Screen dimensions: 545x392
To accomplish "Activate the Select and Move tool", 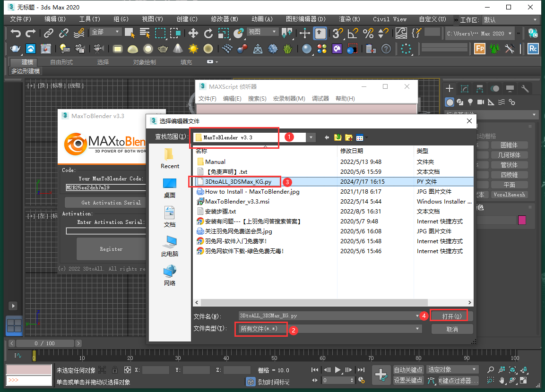I will click(x=193, y=34).
